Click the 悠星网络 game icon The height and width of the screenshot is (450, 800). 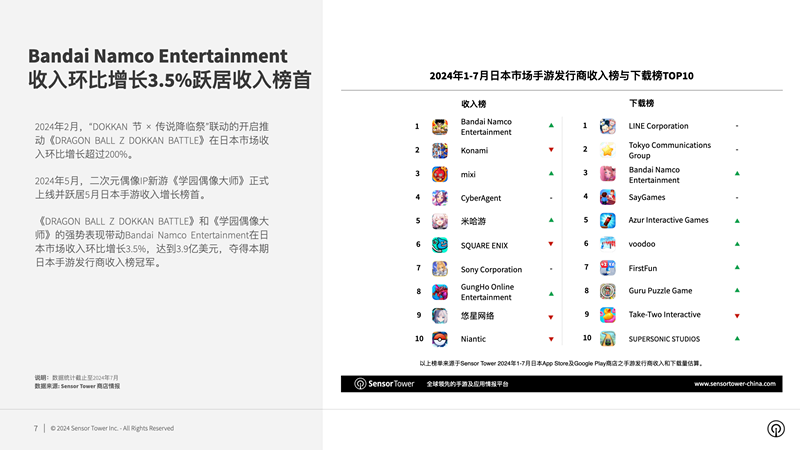[440, 315]
